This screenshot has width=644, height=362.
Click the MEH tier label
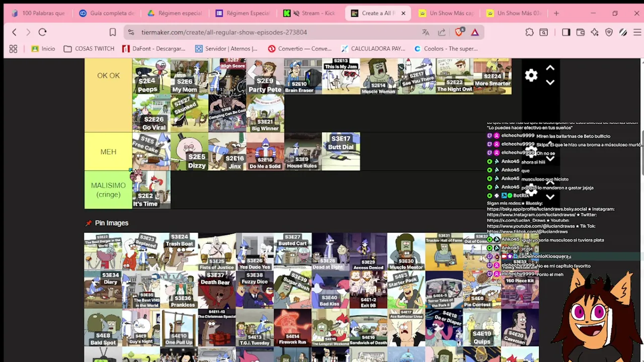[108, 152]
